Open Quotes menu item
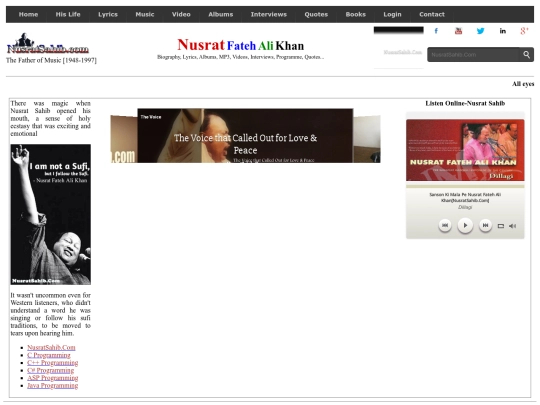This screenshot has width=540, height=405. pos(316,14)
